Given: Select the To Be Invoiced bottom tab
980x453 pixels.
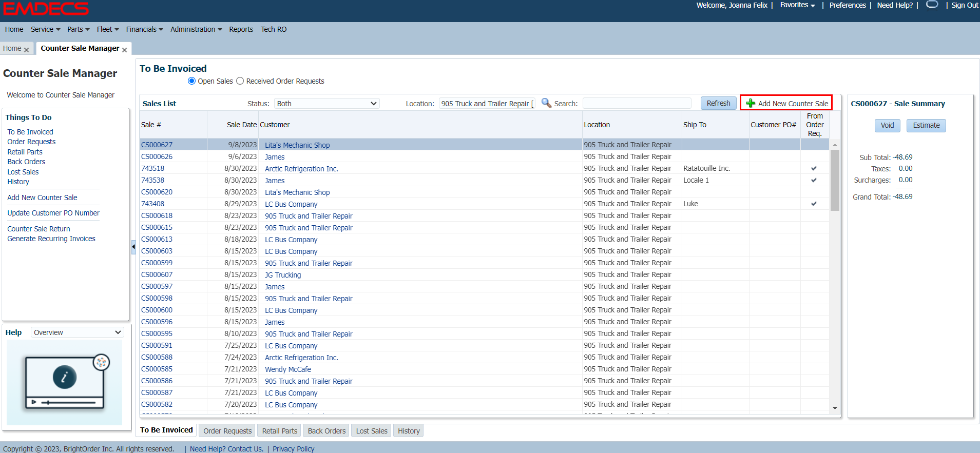Looking at the screenshot, I should point(166,430).
